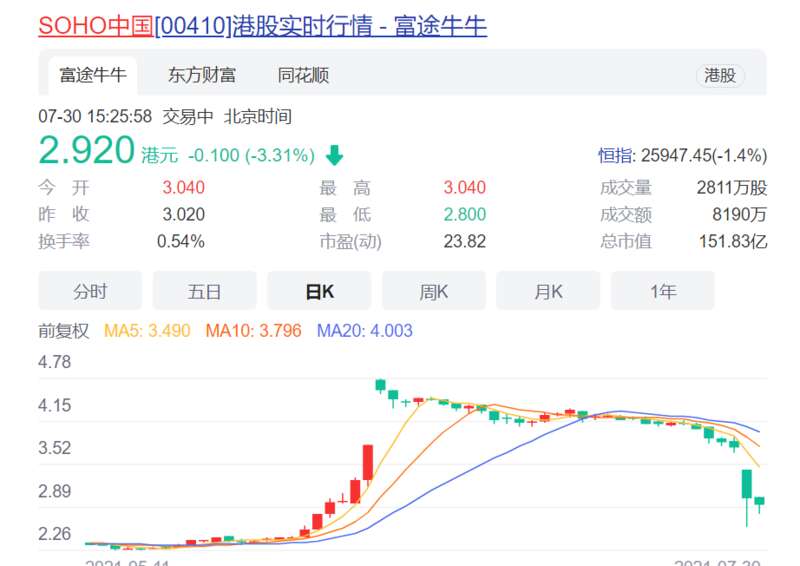Click the 今开 value 3.040

pyautogui.click(x=183, y=187)
